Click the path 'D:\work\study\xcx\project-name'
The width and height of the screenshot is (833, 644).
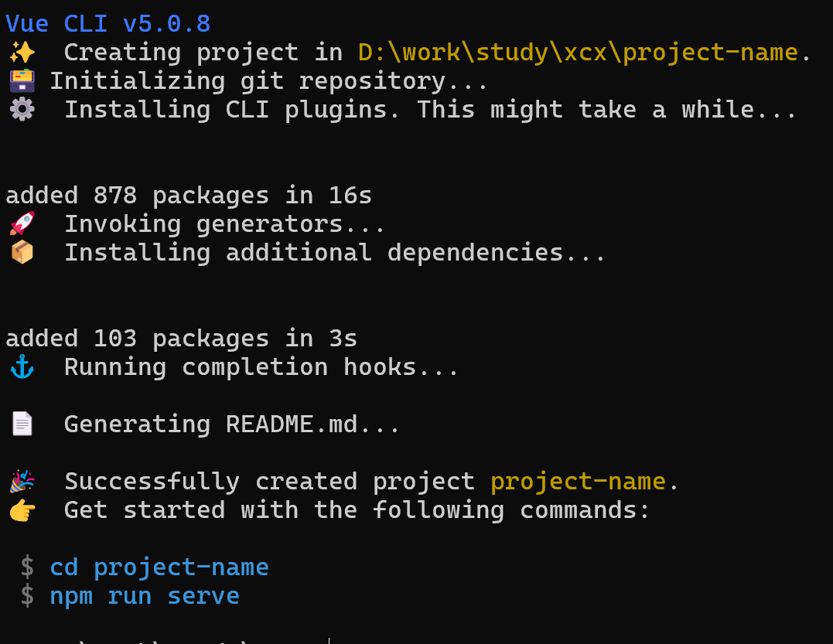pyautogui.click(x=578, y=53)
